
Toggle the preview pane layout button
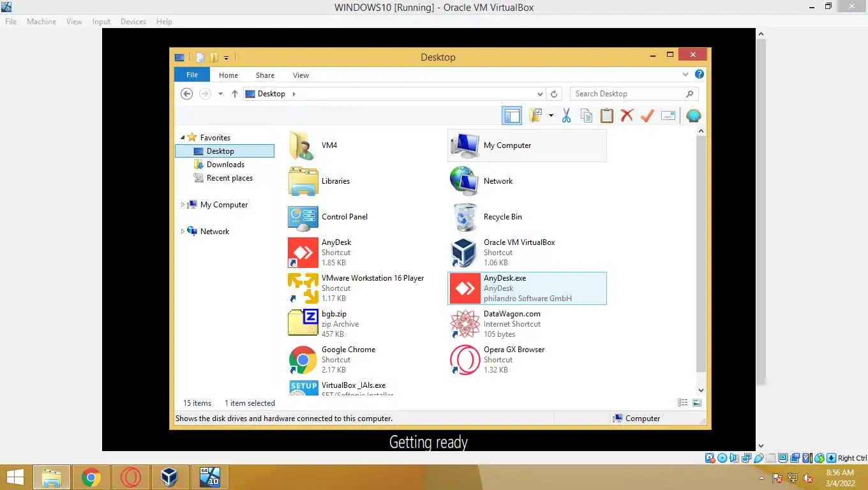[512, 115]
